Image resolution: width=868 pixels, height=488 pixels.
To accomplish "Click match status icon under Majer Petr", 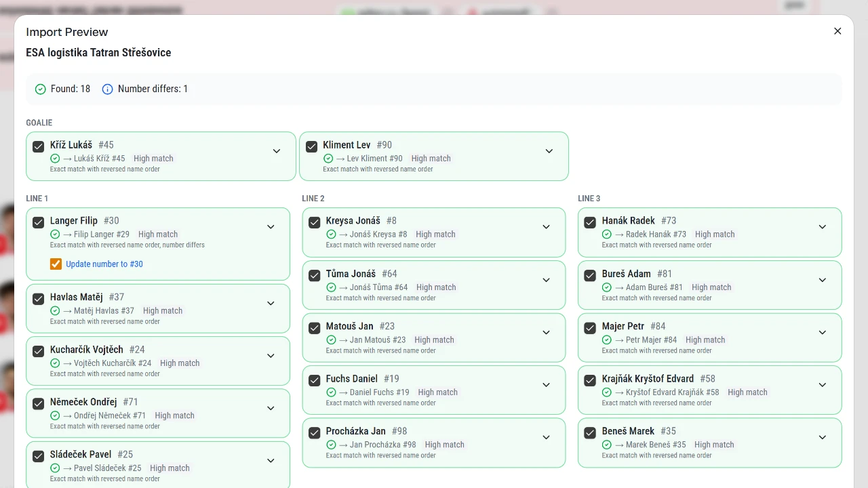I will (607, 340).
